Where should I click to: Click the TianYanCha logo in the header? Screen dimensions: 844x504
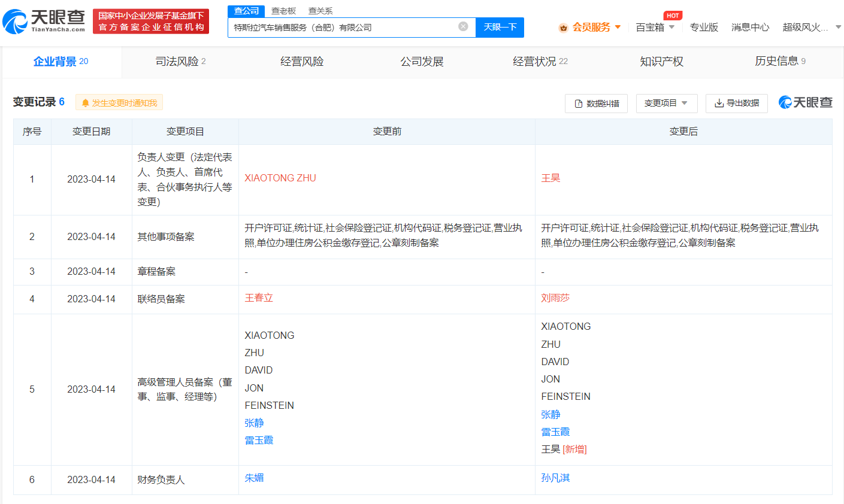(44, 21)
